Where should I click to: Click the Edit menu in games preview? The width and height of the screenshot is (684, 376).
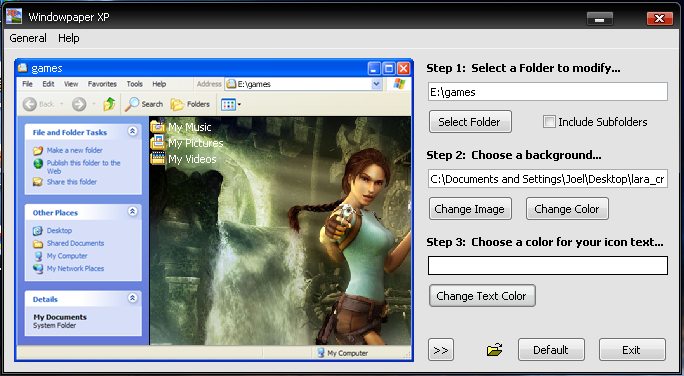[x=48, y=84]
